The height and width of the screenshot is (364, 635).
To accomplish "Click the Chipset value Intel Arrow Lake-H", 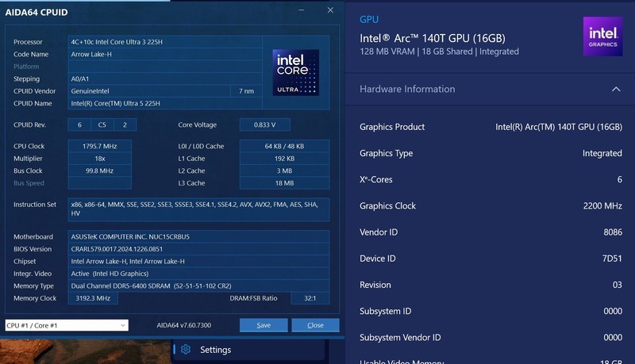I will [x=198, y=261].
